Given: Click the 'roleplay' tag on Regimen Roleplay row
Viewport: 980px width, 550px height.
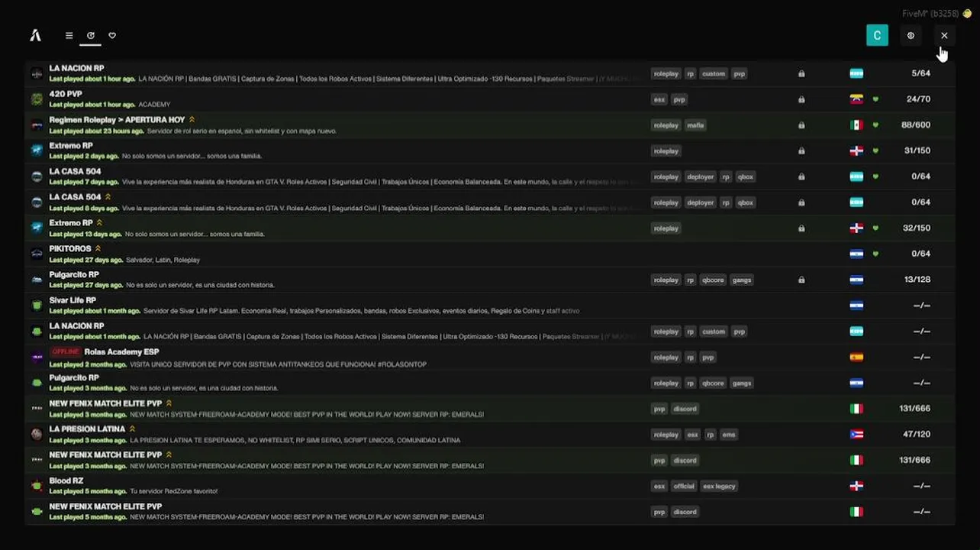Looking at the screenshot, I should pyautogui.click(x=666, y=125).
